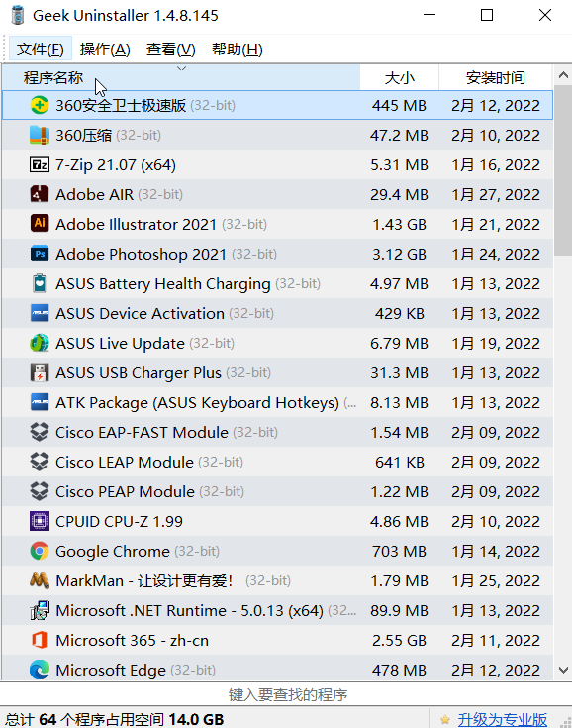Viewport: 572px width, 728px height.
Task: Select the Cisco LEAP Module icon
Action: click(40, 462)
